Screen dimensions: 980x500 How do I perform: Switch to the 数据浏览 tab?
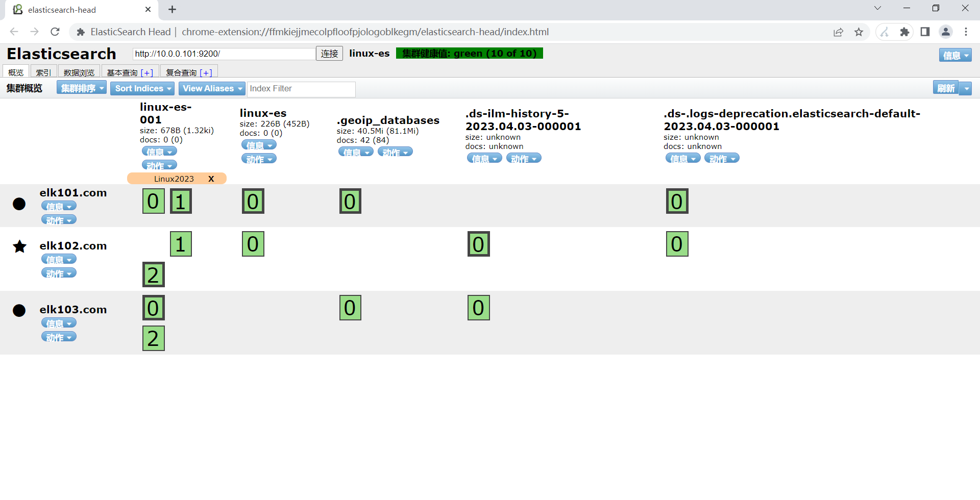pos(79,72)
